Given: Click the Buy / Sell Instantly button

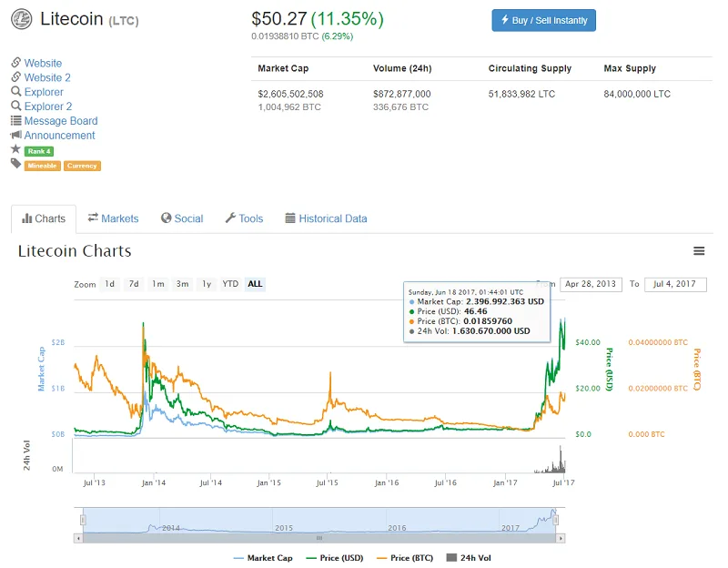Looking at the screenshot, I should coord(543,20).
